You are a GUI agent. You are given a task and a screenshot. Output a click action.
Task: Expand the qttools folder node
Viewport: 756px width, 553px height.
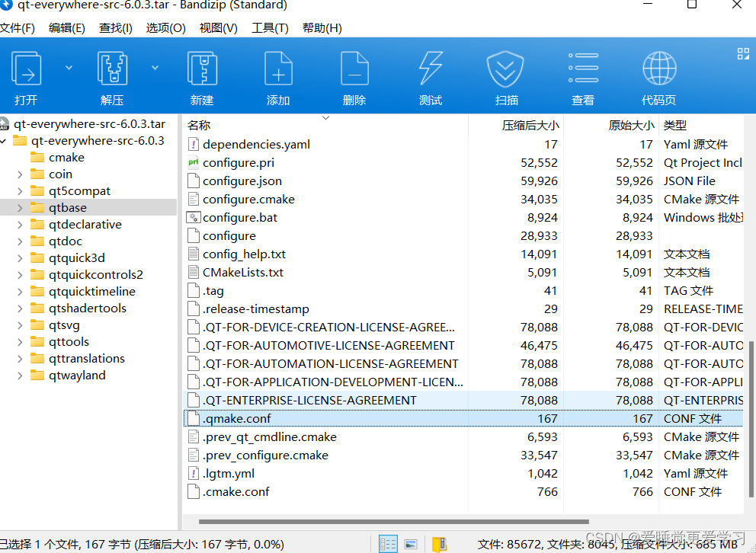[20, 342]
